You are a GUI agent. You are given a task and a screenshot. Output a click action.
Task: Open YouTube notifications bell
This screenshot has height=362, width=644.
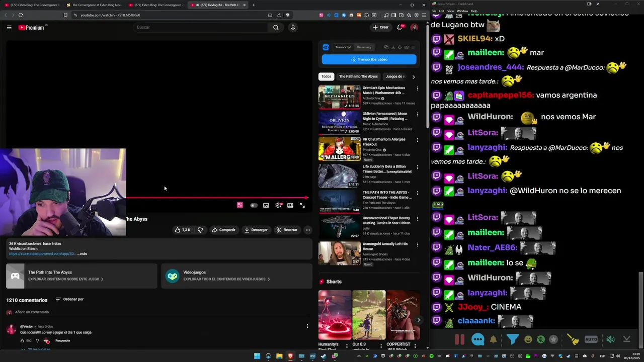click(400, 27)
